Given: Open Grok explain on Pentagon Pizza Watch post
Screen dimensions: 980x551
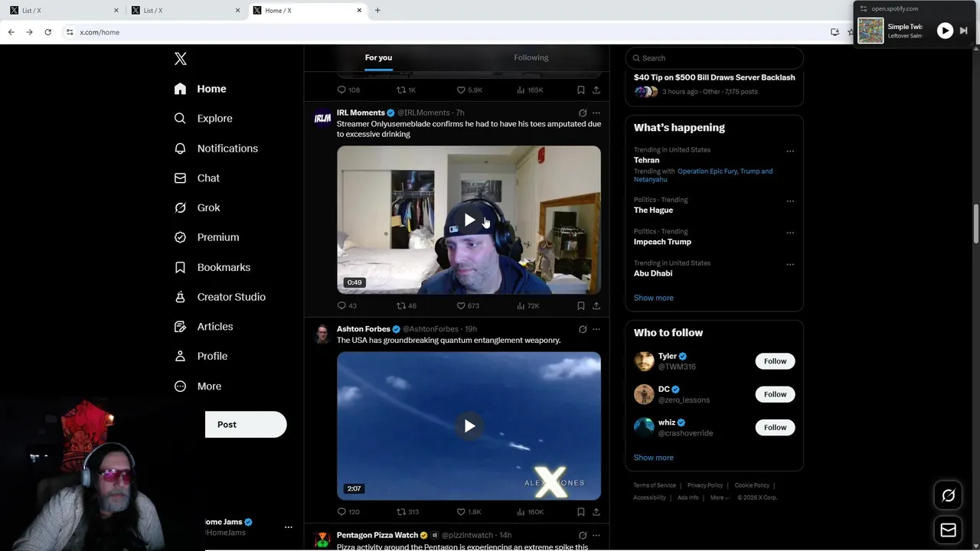Looking at the screenshot, I should point(583,536).
